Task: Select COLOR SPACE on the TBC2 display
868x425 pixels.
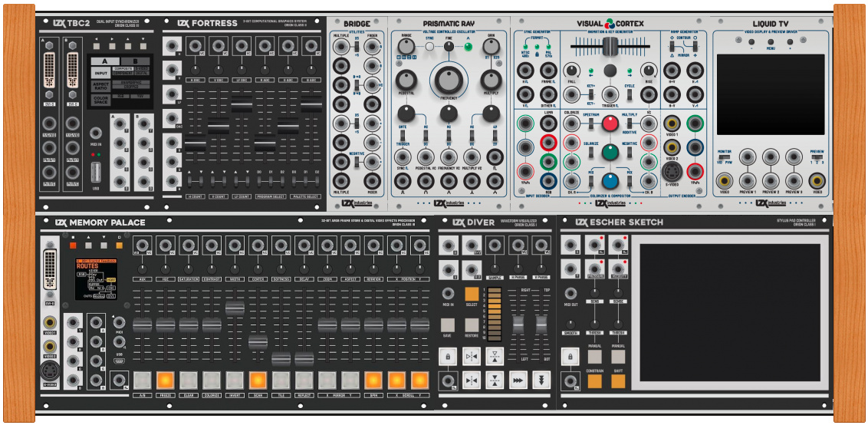Action: pyautogui.click(x=100, y=100)
